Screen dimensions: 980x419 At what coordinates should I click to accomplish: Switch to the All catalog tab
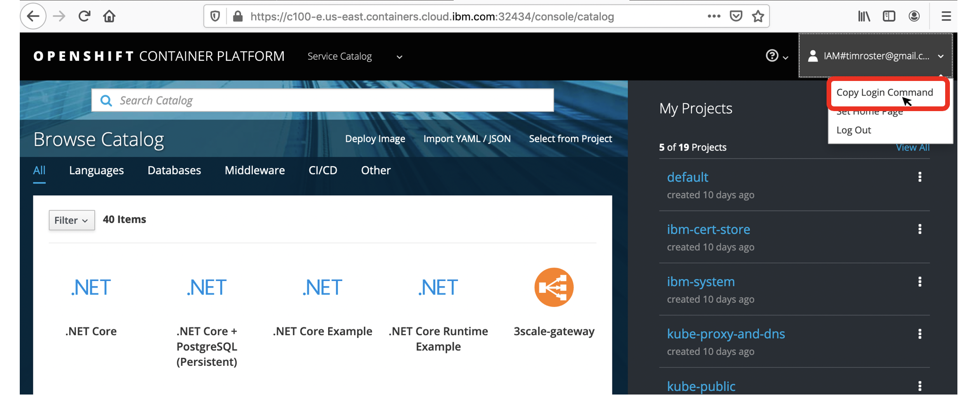[39, 170]
